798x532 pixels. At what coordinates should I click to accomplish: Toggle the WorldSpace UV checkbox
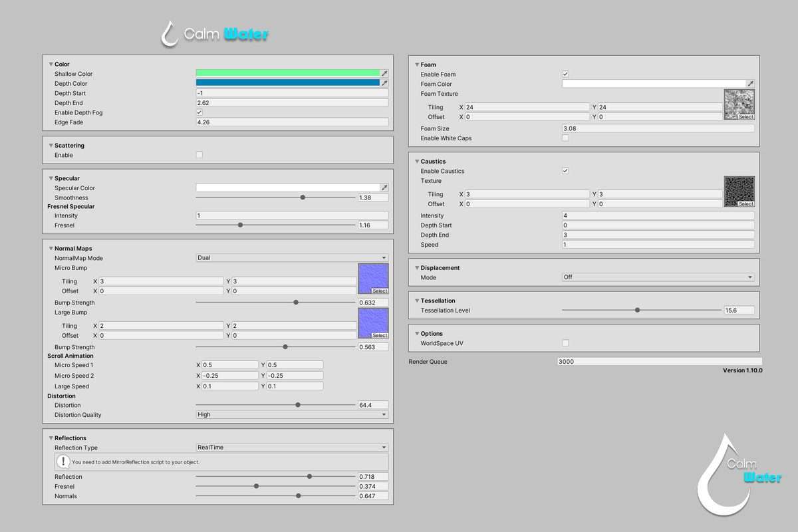click(x=565, y=343)
